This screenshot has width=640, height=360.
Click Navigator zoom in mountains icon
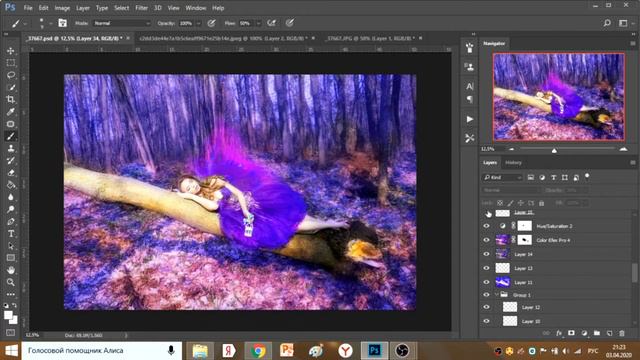click(x=623, y=149)
